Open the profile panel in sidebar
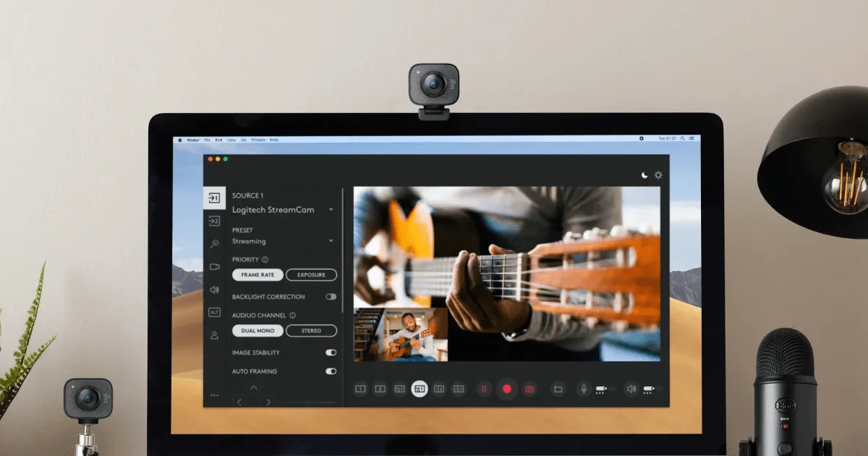 click(x=214, y=335)
